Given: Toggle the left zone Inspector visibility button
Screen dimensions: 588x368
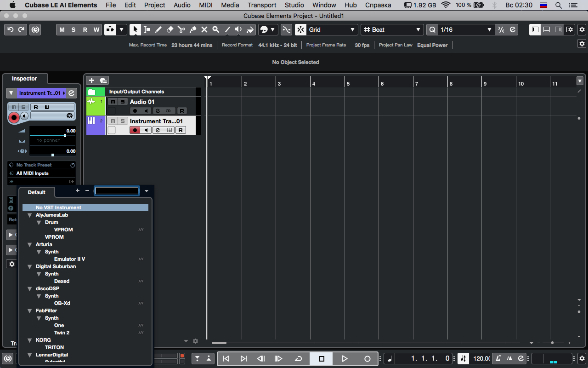Looking at the screenshot, I should click(x=535, y=29).
